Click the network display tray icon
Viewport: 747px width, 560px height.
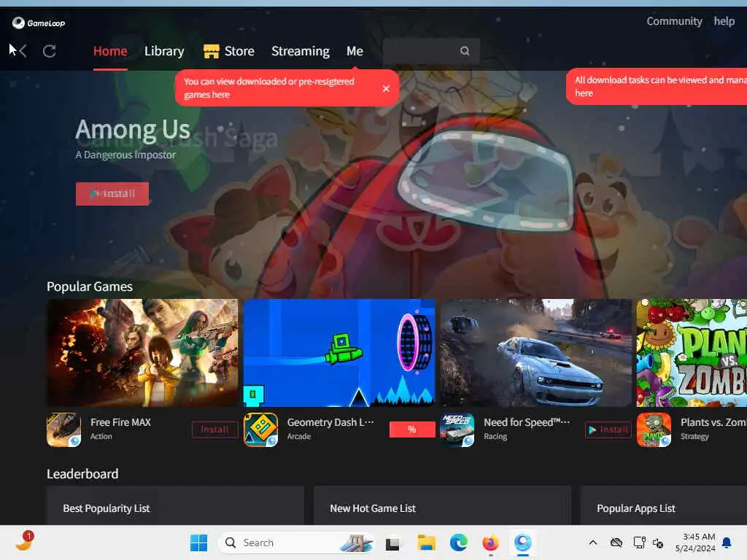point(639,542)
